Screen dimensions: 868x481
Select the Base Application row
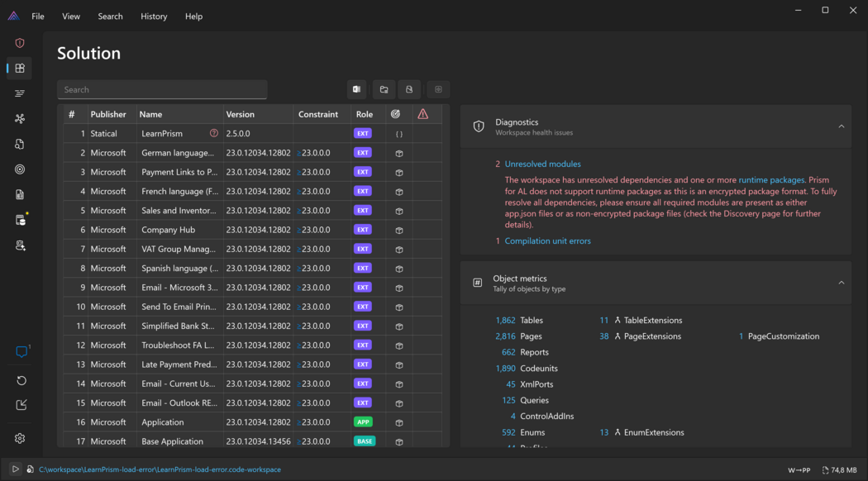pyautogui.click(x=252, y=441)
